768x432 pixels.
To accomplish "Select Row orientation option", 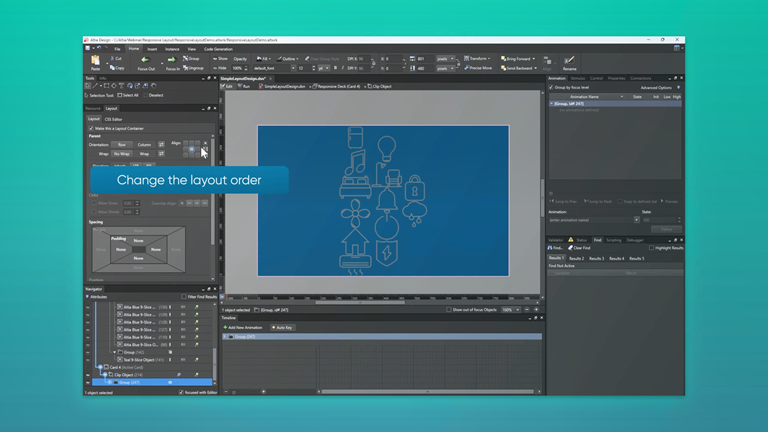I will (123, 144).
